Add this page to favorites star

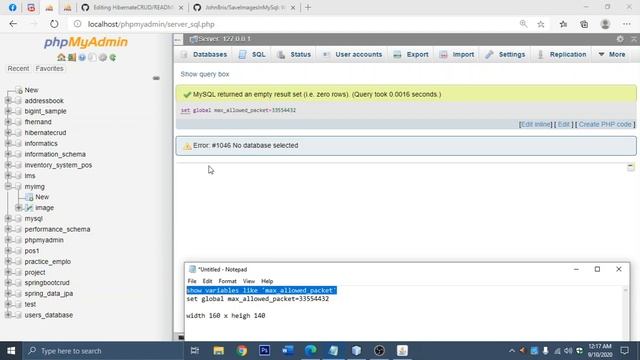pyautogui.click(x=541, y=24)
